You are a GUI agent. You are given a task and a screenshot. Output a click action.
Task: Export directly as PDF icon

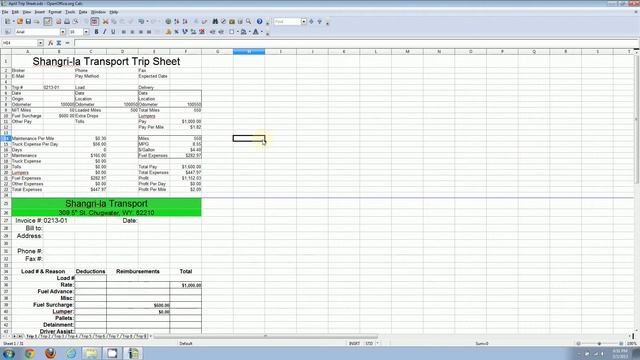[58, 21]
